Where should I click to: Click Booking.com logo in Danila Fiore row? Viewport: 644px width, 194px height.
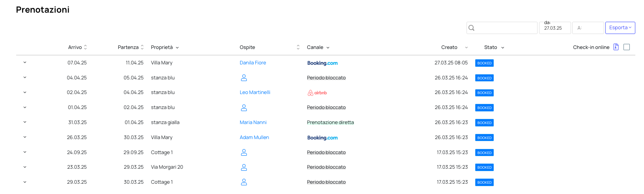(x=322, y=63)
